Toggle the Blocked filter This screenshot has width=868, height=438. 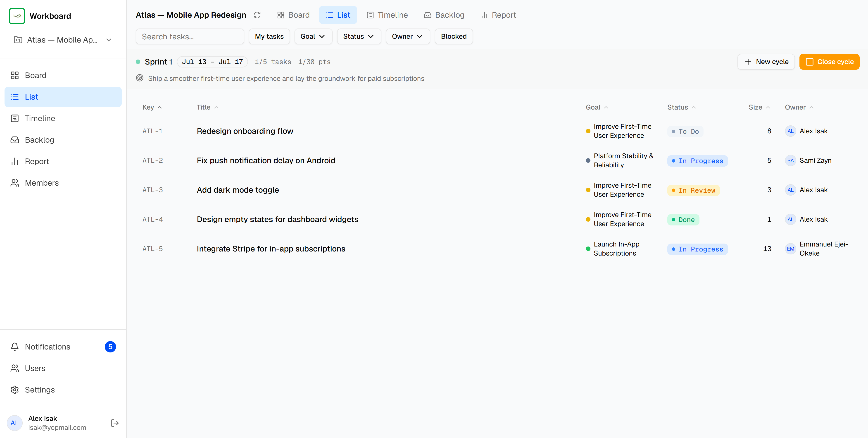point(454,36)
